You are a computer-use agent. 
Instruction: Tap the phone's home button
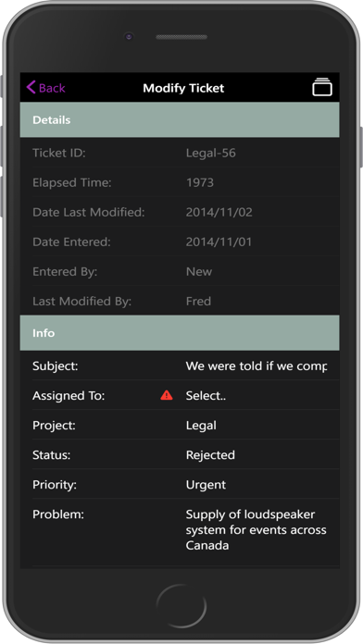coord(181,606)
